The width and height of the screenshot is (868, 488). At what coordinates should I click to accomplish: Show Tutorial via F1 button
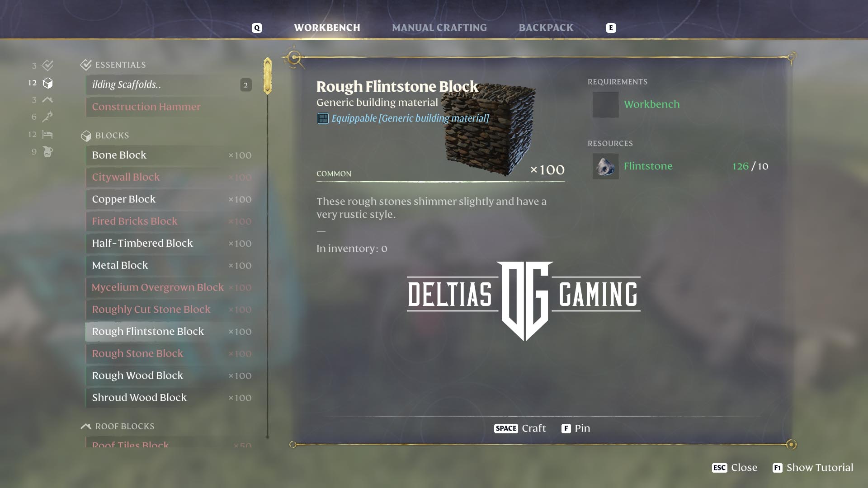pyautogui.click(x=813, y=468)
